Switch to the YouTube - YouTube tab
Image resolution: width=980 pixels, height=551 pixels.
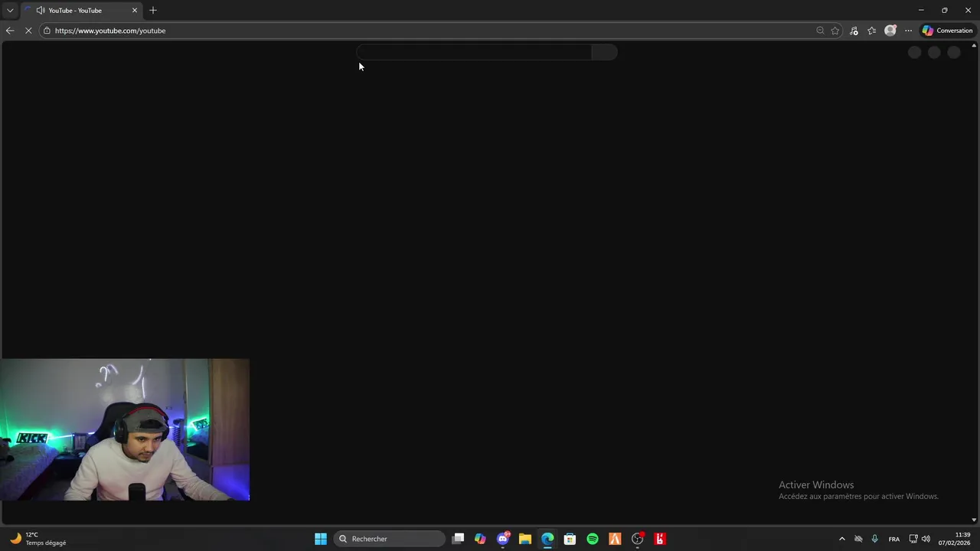click(x=81, y=11)
